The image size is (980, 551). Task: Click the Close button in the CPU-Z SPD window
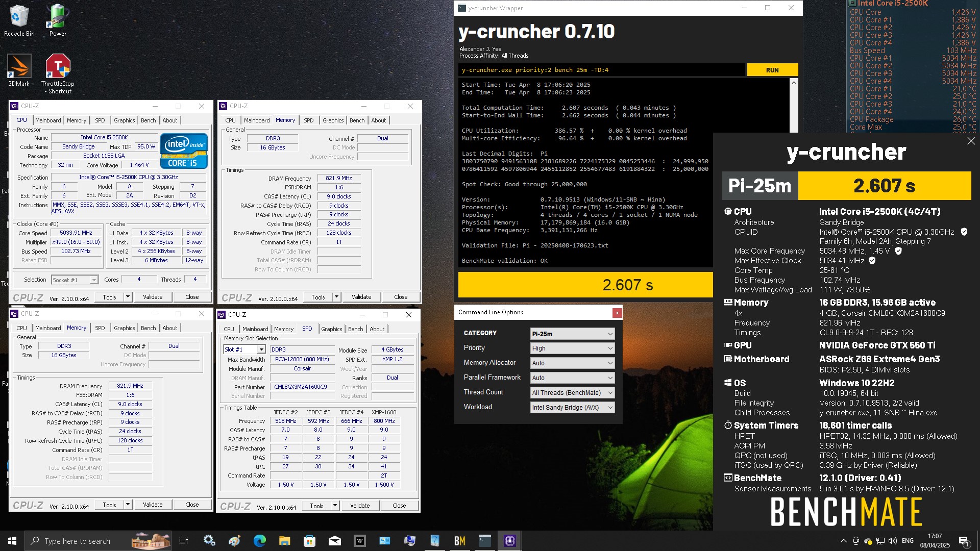[399, 506]
